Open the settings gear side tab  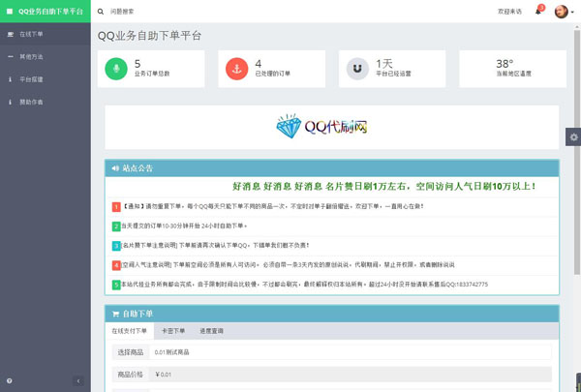point(573,137)
